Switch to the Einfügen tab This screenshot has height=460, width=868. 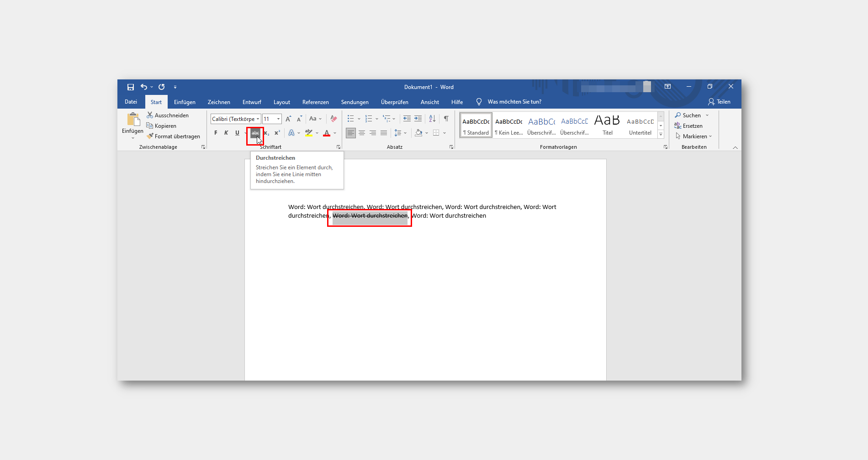(x=185, y=102)
